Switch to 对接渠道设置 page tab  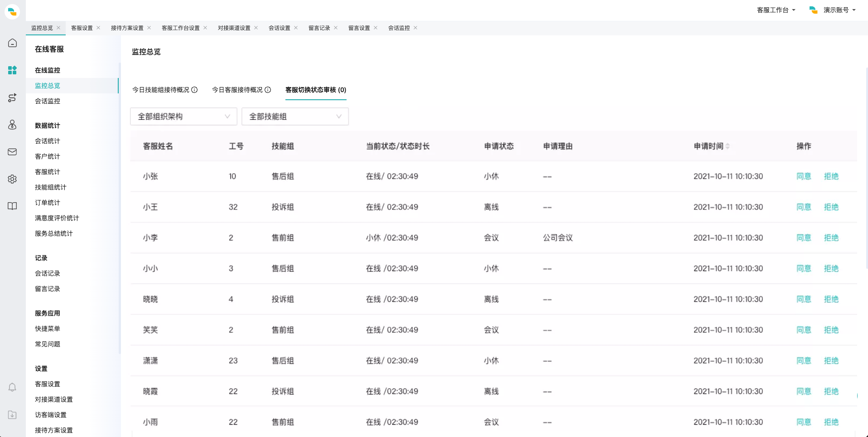tap(234, 28)
